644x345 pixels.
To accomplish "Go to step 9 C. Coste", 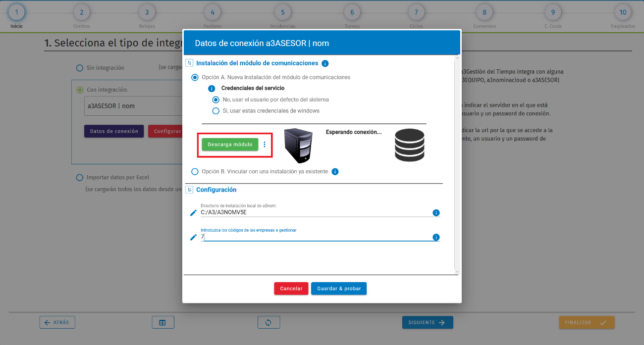I will (553, 12).
